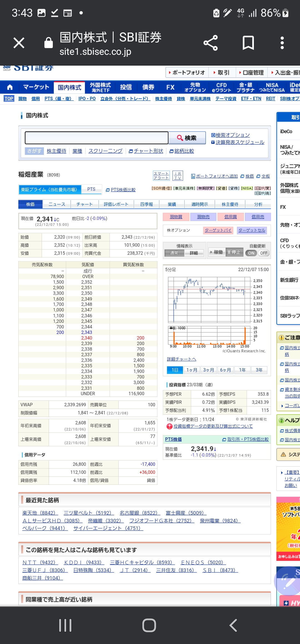Focus the stock search input field
The height and width of the screenshot is (644, 300).
tap(97, 138)
